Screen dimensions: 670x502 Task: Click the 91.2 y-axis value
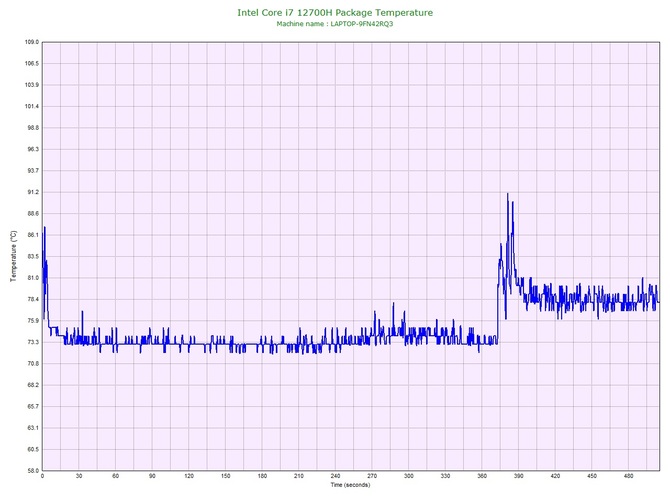[32, 192]
